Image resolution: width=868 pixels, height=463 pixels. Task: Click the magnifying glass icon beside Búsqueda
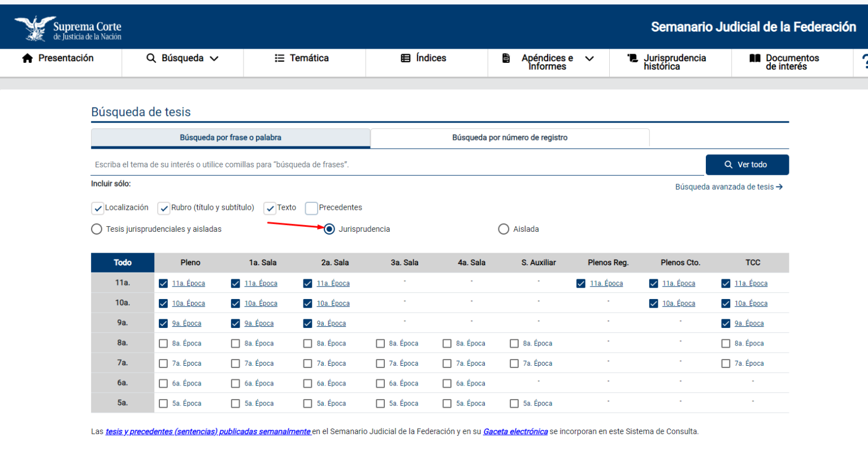coord(151,58)
